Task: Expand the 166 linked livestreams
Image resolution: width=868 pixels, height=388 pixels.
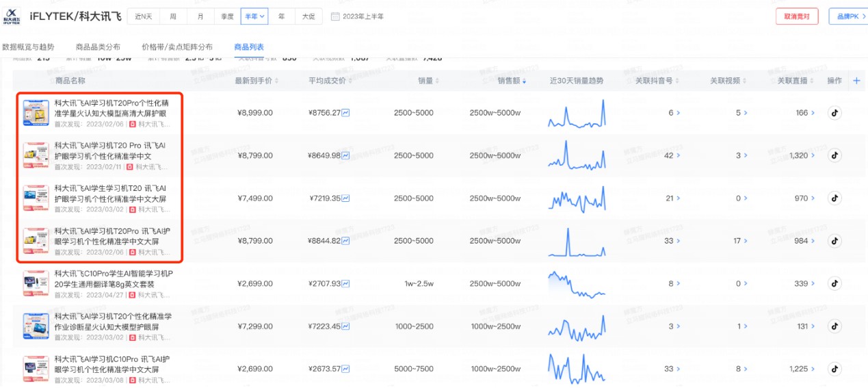Action: [806, 113]
